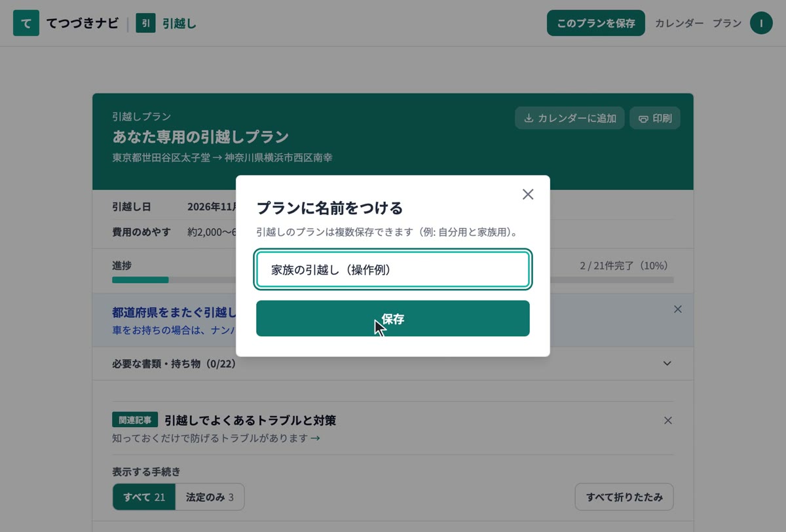Select the すべて 21 filter
This screenshot has width=786, height=532.
click(x=144, y=497)
